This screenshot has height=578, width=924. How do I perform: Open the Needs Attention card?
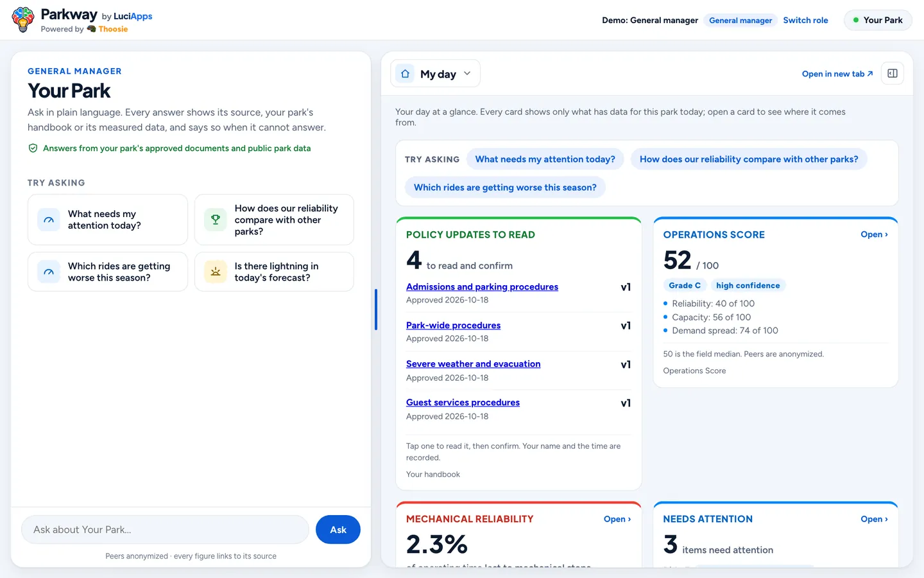[x=874, y=519]
